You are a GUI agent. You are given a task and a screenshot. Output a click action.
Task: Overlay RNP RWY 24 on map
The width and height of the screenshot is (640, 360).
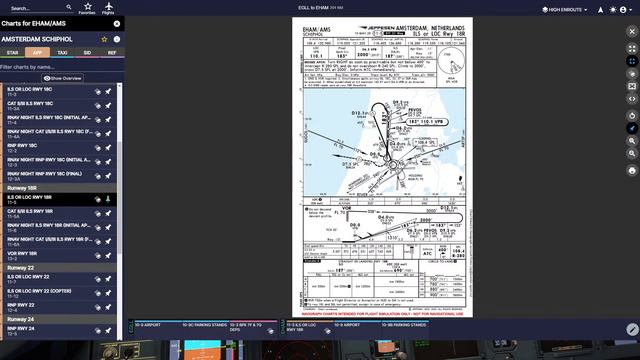[x=98, y=331]
